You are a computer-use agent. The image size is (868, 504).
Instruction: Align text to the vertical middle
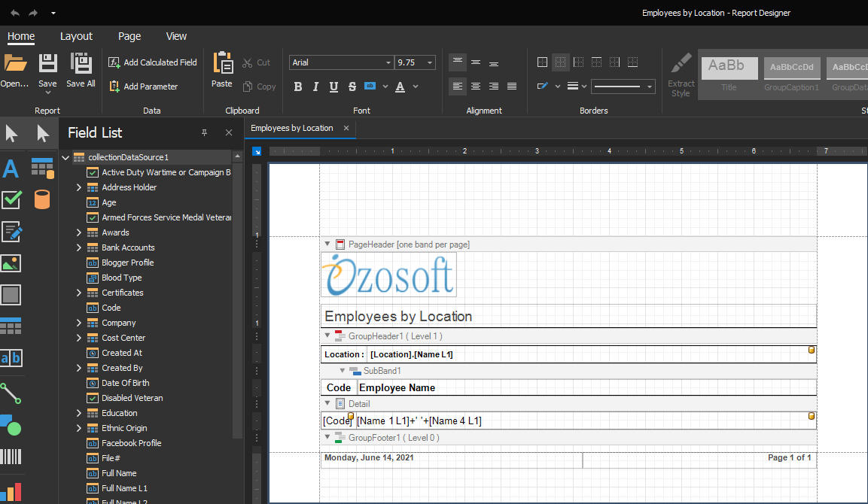click(476, 62)
